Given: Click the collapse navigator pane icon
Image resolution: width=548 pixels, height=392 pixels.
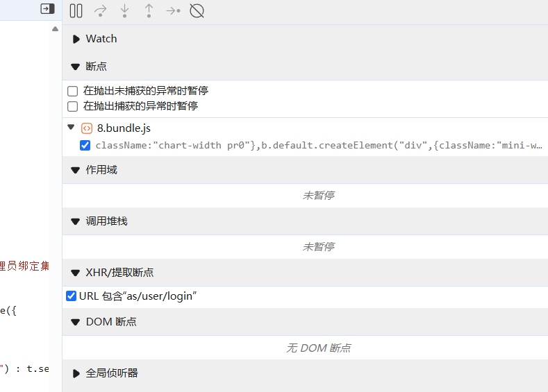Looking at the screenshot, I should click(47, 9).
